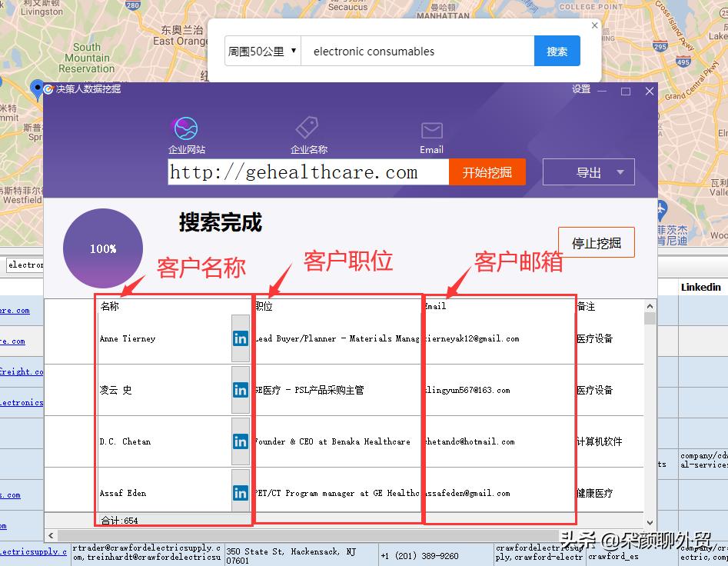Open Anne Tierney's LinkedIn profile icon
This screenshot has height=566, width=728.
click(x=239, y=338)
